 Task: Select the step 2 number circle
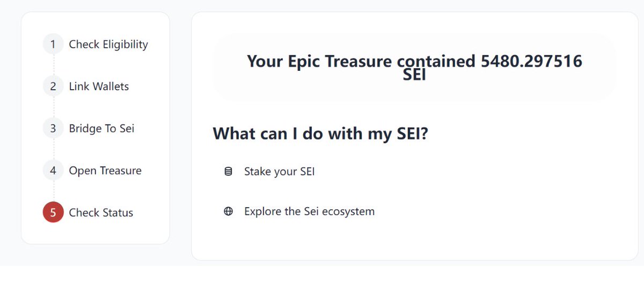point(53,86)
